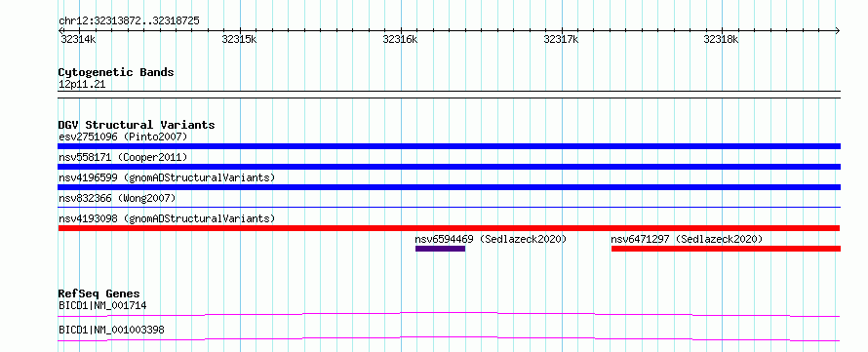Click the 32317k ruler tick label
Viewport: 868px width, 352px height.
pos(561,39)
